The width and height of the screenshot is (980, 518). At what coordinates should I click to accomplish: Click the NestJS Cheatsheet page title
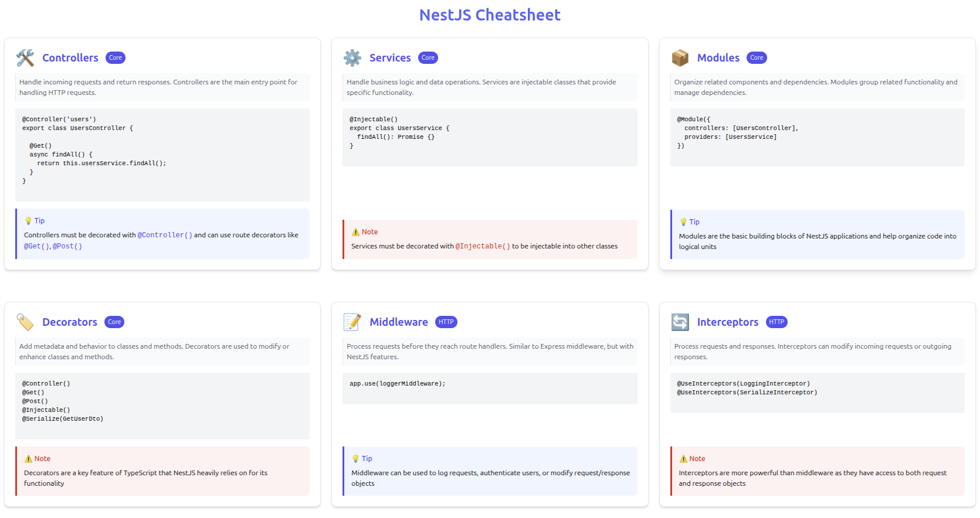click(490, 15)
